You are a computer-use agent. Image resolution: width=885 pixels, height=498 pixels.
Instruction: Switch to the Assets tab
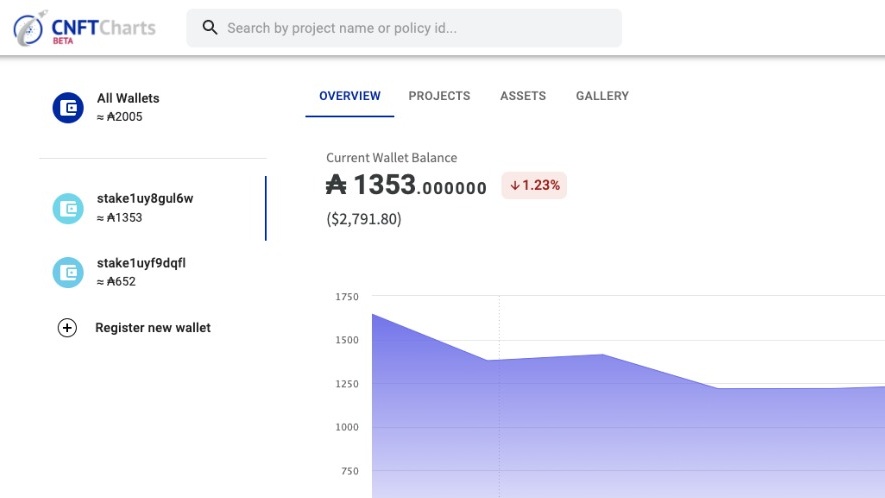click(523, 96)
